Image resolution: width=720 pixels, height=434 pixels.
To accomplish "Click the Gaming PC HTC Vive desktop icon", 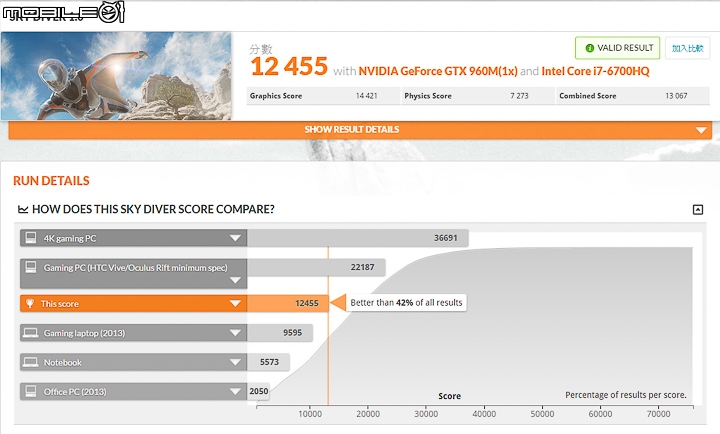I will click(x=31, y=267).
